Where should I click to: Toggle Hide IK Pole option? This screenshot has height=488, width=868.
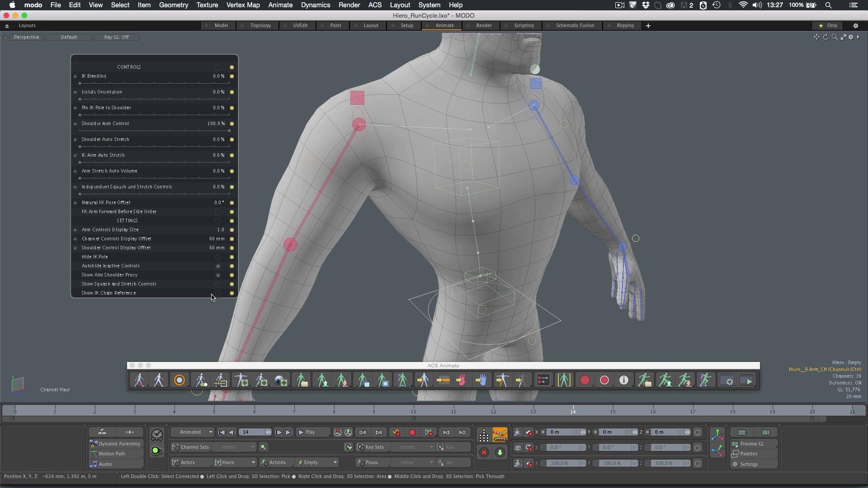pyautogui.click(x=218, y=257)
